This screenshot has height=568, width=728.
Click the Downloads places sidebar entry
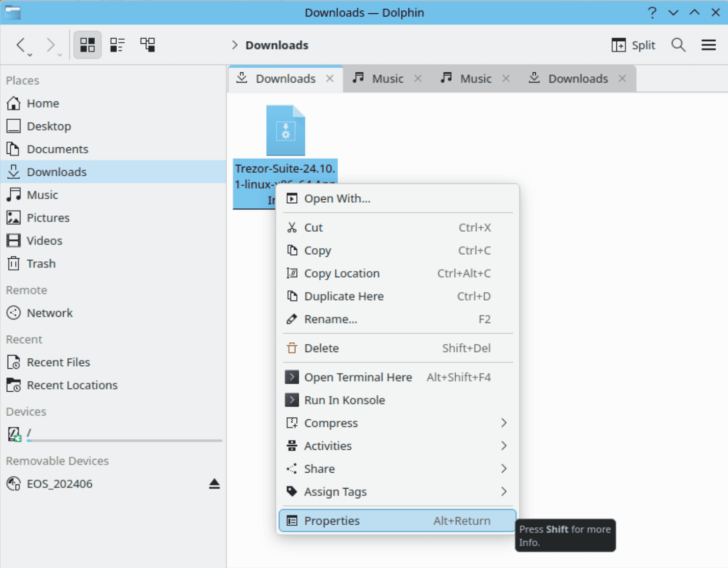tap(113, 172)
